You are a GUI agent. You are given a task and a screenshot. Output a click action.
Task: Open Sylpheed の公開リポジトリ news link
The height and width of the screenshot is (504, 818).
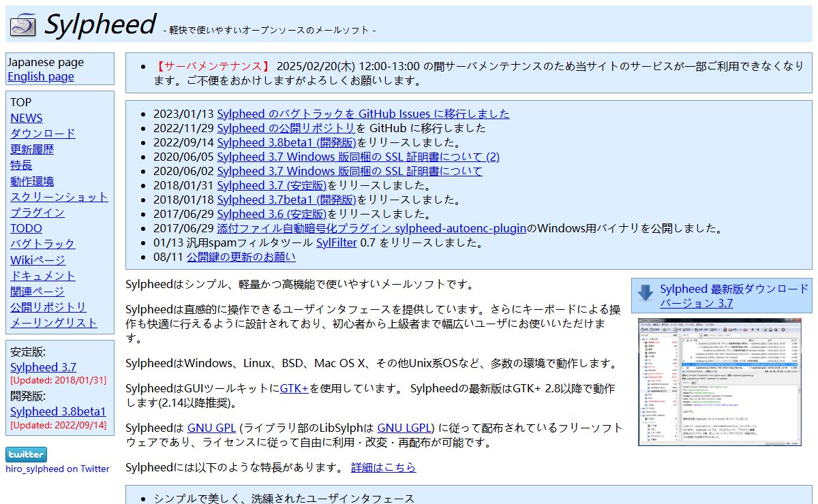(x=286, y=128)
